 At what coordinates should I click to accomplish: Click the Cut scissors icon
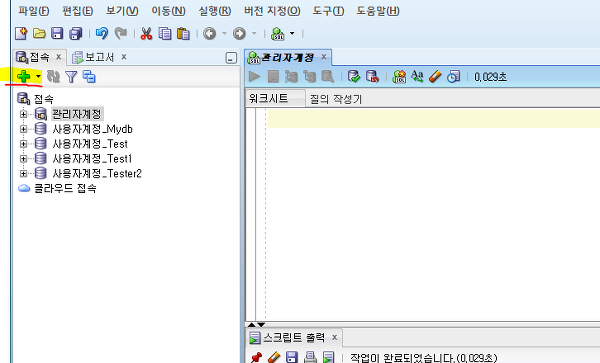pos(146,34)
